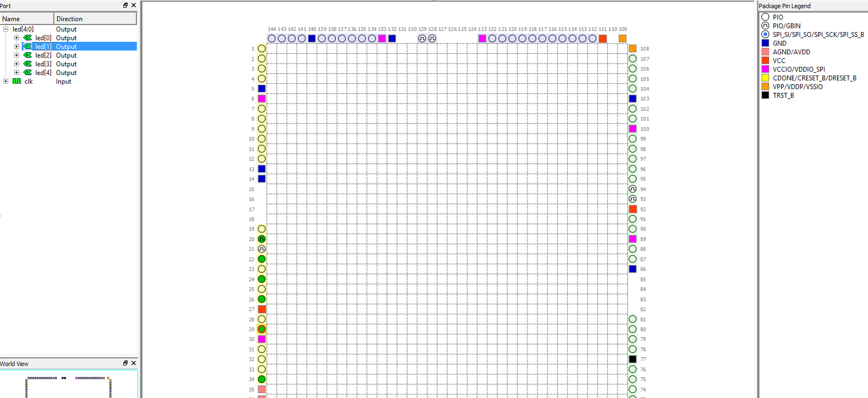Click the Output direction cell for led[0]
Viewport: 868px width, 398px height.
(x=66, y=38)
